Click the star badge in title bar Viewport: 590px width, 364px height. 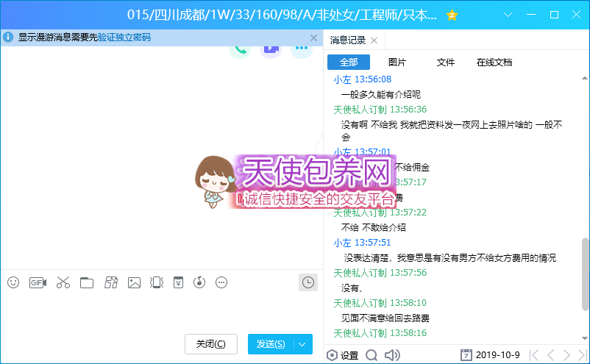(452, 15)
